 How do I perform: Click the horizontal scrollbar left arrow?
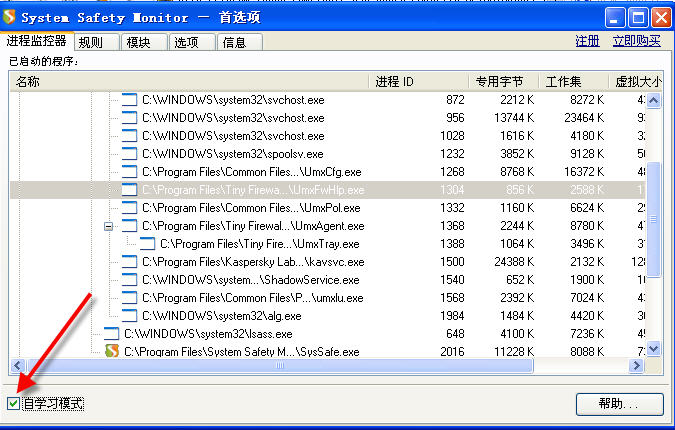click(18, 366)
